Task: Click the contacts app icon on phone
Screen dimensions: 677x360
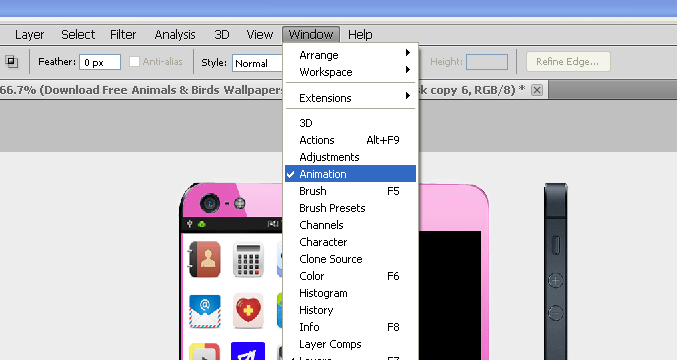Action: click(205, 259)
